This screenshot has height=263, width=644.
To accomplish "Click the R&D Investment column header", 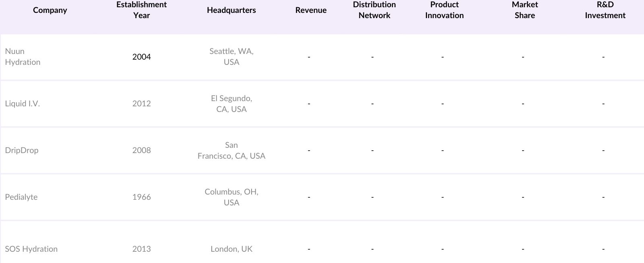I will pos(605,10).
